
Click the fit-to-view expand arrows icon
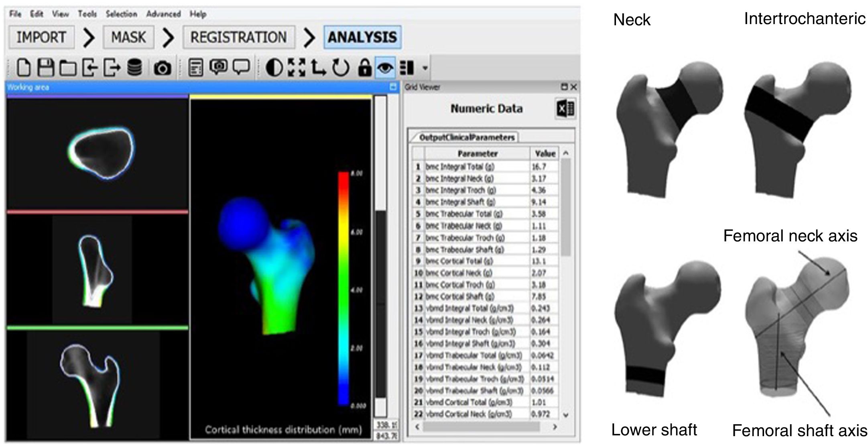[297, 67]
